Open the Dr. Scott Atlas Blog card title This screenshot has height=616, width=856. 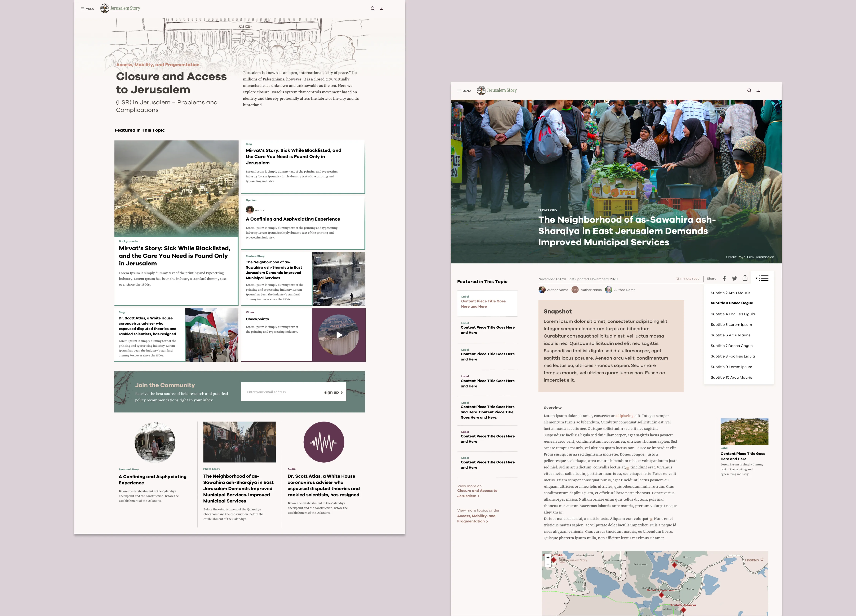147,326
